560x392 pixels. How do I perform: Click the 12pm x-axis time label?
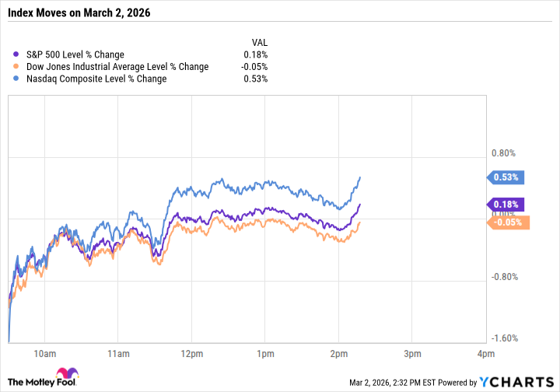pos(191,355)
